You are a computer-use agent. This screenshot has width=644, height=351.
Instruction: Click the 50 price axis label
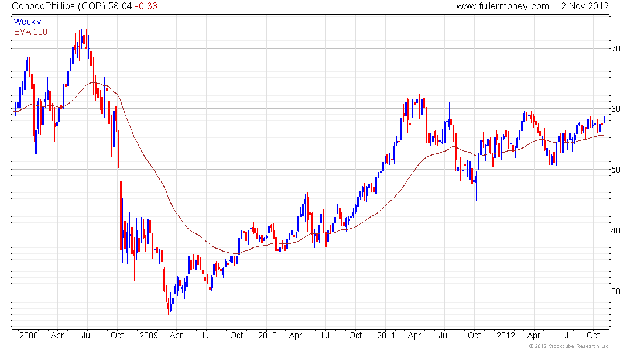click(616, 170)
